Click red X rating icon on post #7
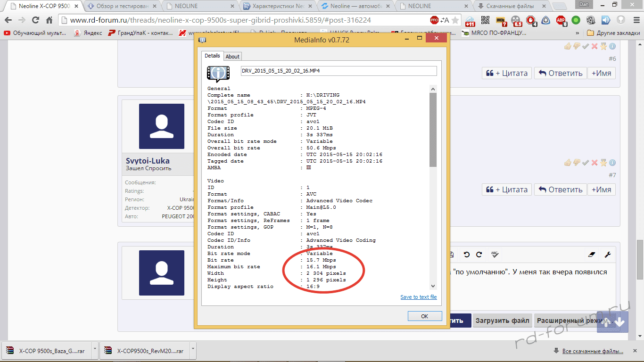The image size is (644, 362). point(594,163)
